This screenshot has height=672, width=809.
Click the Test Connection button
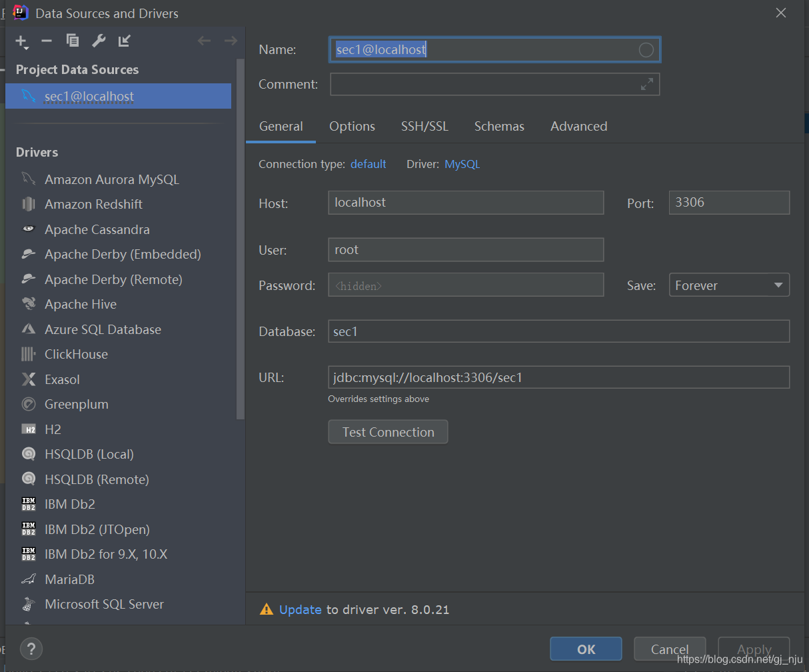tap(388, 431)
